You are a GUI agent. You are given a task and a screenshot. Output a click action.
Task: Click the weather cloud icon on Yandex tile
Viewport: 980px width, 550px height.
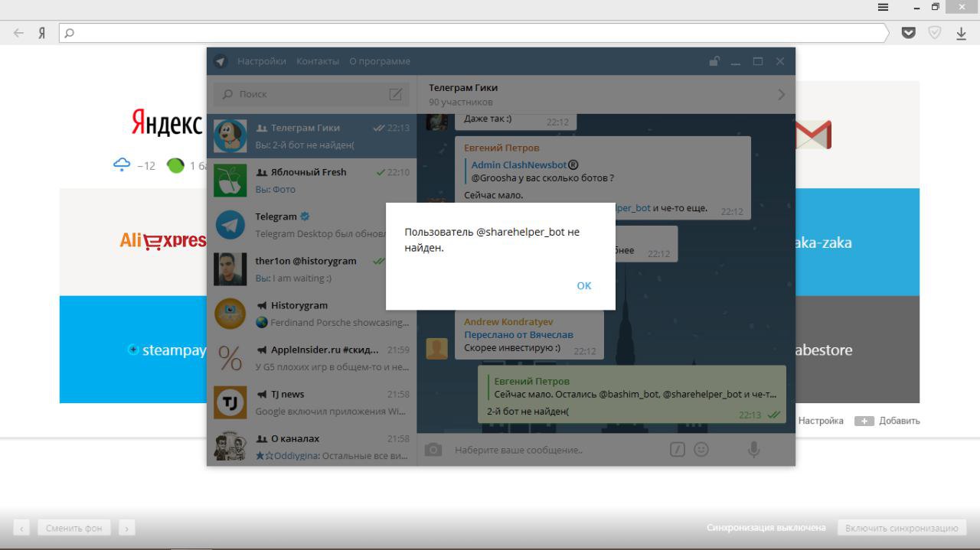click(x=122, y=164)
